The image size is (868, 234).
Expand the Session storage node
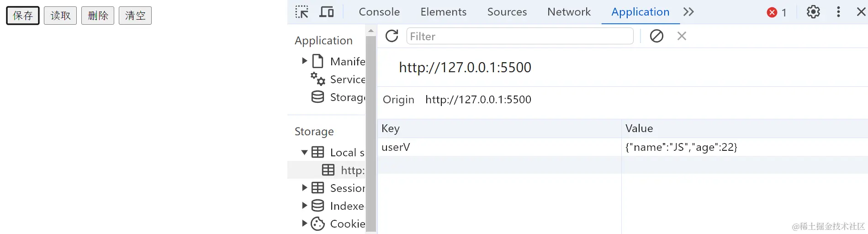305,188
